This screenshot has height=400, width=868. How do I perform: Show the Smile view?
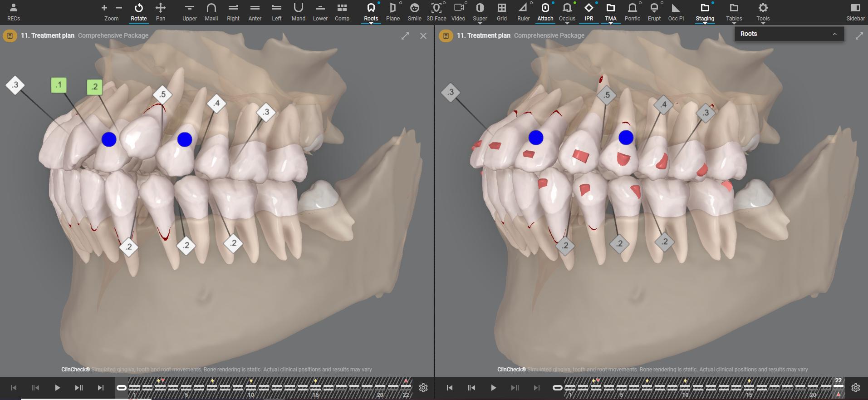(x=415, y=12)
